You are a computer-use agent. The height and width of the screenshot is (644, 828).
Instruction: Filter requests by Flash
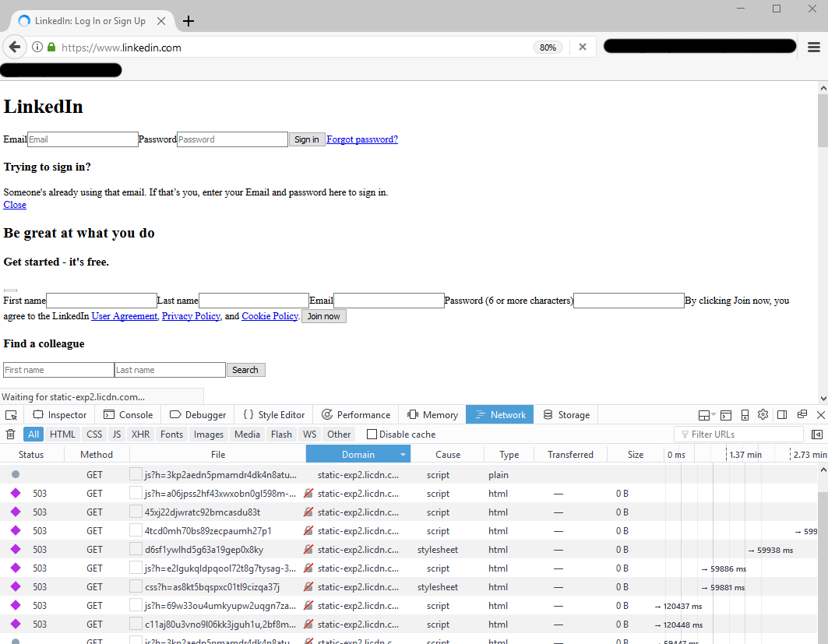281,435
